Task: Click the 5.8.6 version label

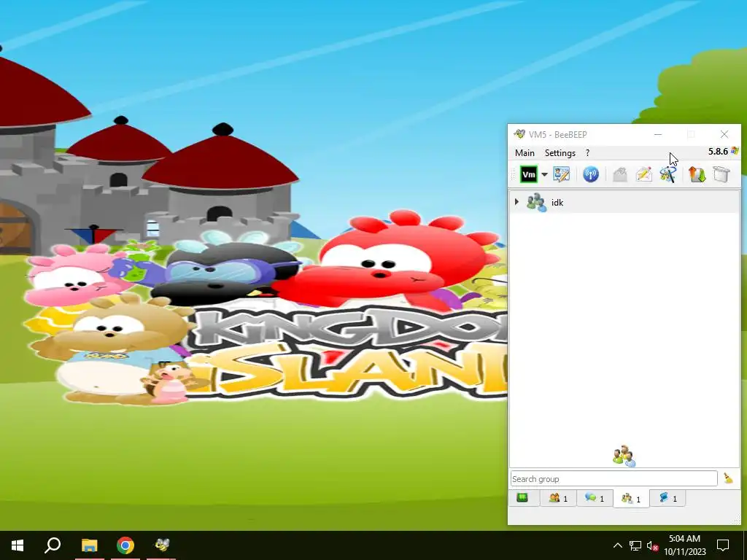Action: (x=718, y=152)
